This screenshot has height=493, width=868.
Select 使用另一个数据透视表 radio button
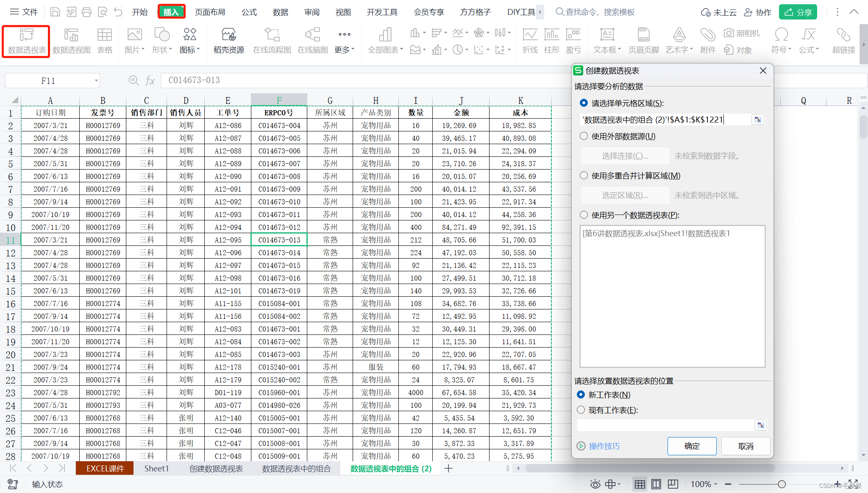tap(584, 215)
